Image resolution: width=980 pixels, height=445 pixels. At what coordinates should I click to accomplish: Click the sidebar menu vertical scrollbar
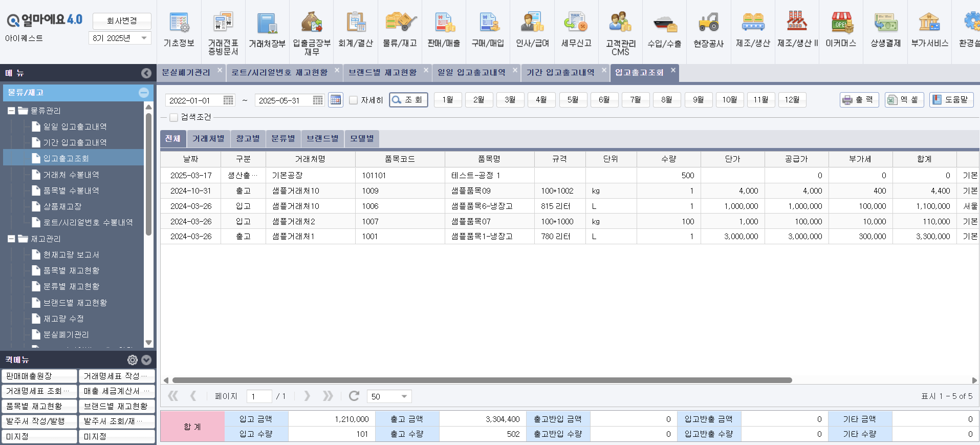tap(148, 174)
